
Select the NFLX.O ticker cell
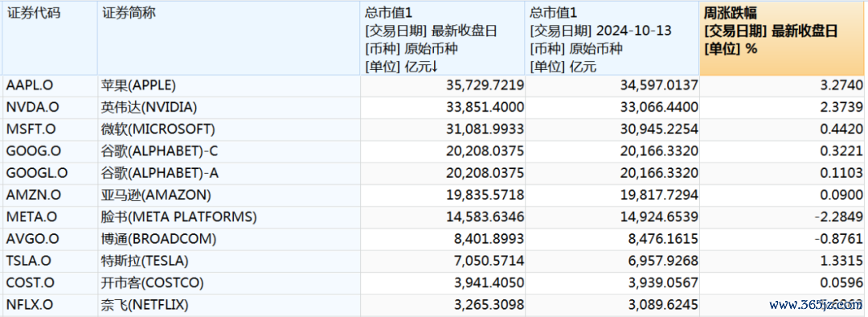[50, 304]
